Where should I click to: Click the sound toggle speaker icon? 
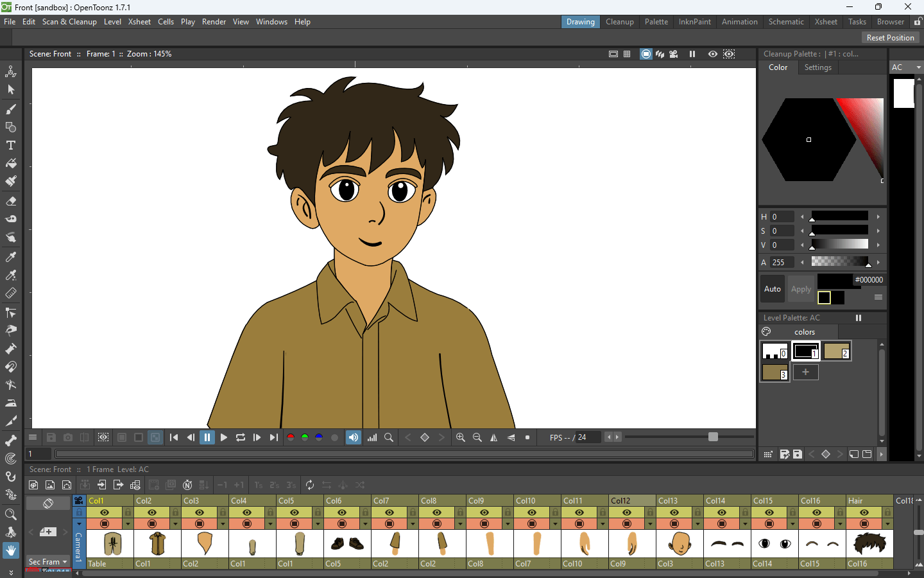pyautogui.click(x=354, y=437)
